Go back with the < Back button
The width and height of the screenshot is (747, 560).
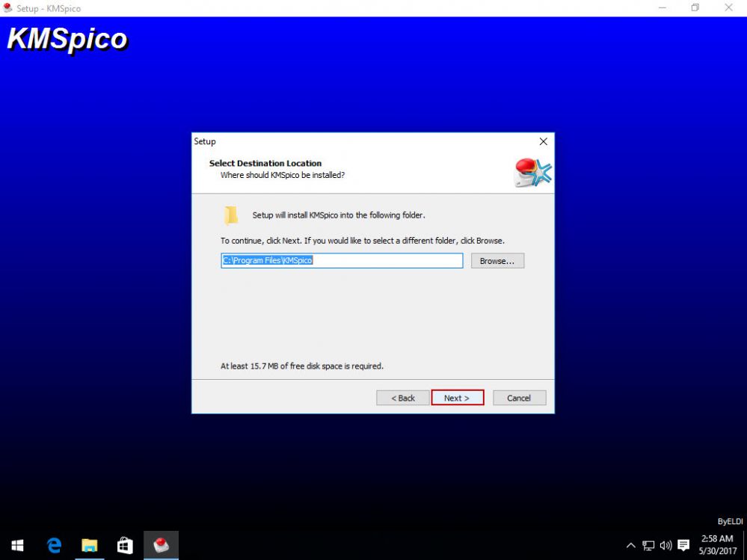[x=402, y=398]
